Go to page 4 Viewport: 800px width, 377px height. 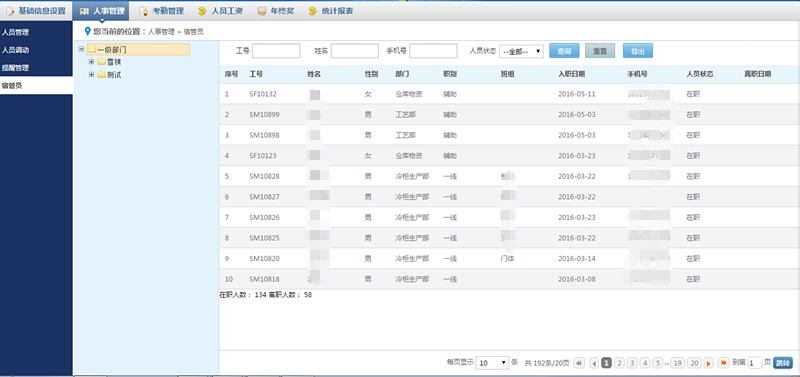645,363
